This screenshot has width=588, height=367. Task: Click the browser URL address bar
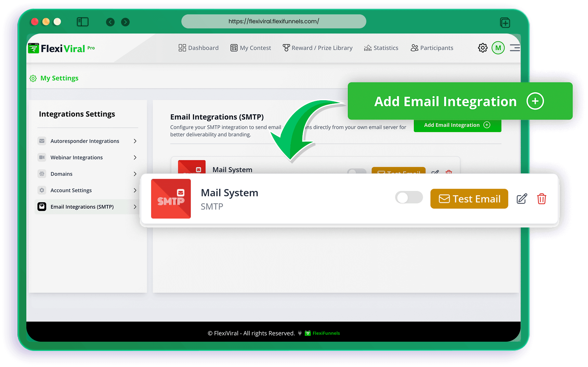tap(274, 21)
